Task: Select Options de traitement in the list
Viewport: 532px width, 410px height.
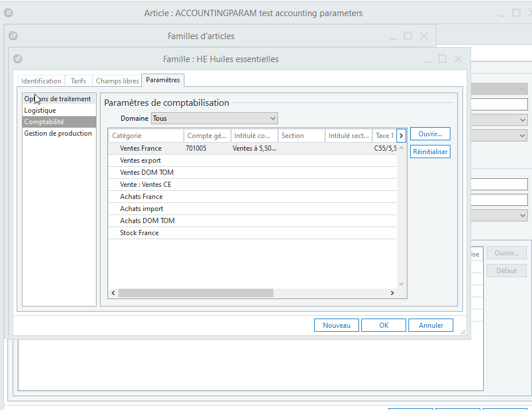Action: 59,99
